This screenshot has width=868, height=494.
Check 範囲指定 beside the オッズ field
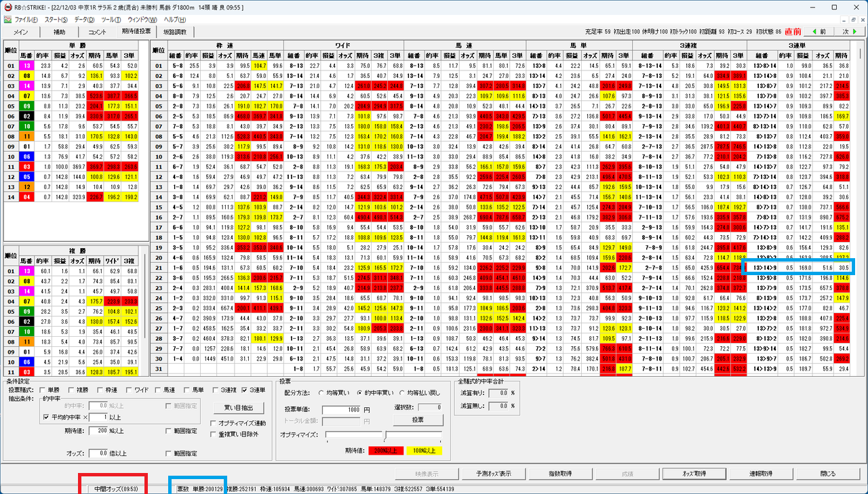point(168,453)
